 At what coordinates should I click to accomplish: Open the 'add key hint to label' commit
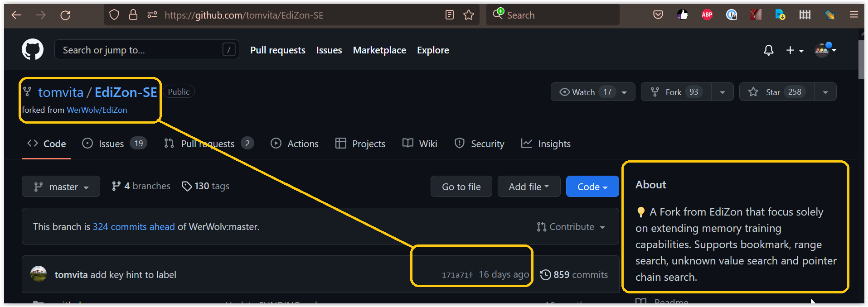[x=133, y=275]
